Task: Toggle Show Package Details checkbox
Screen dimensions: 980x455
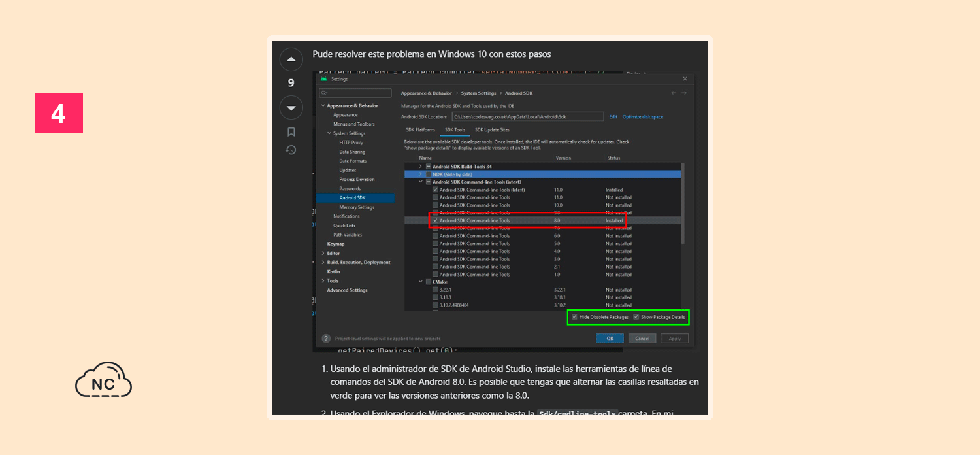Action: [636, 317]
